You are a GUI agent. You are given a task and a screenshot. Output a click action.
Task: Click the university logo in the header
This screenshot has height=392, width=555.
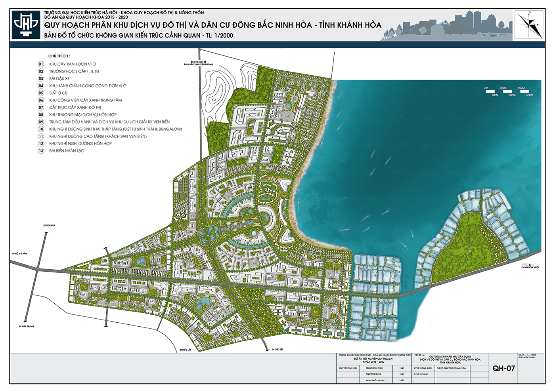point(26,25)
